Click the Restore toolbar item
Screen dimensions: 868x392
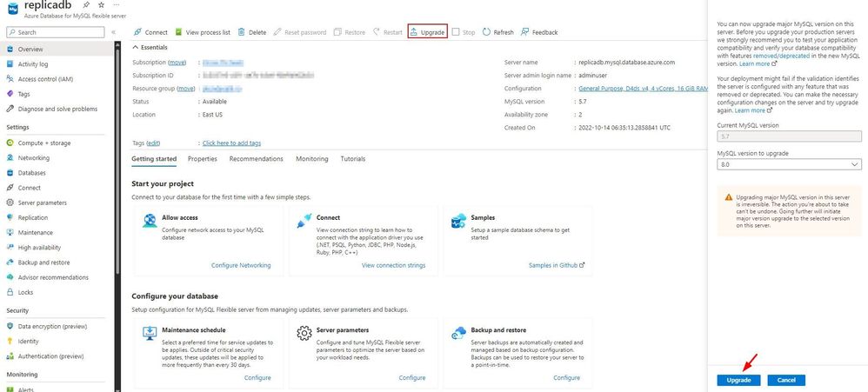(350, 33)
